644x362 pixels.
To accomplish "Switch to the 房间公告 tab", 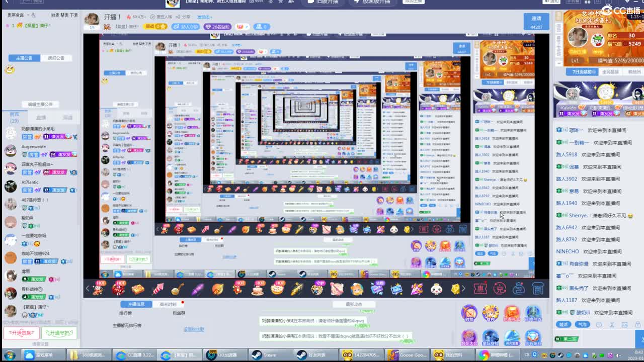I will [x=56, y=58].
